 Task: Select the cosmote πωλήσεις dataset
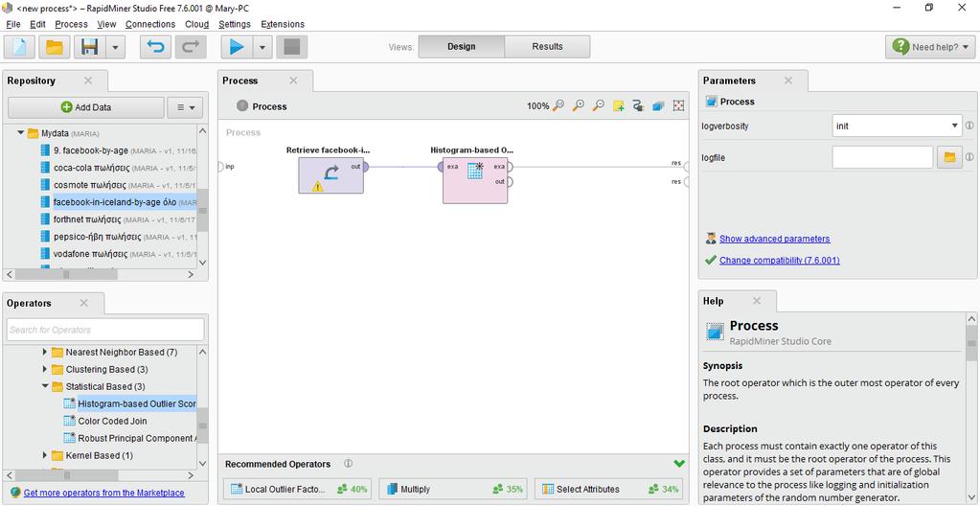click(118, 185)
